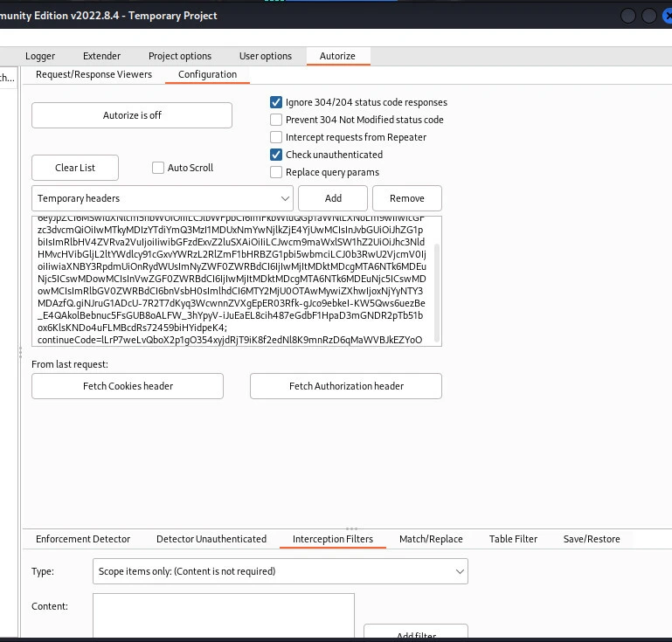
Task: Select the Autorize tab
Action: coord(337,56)
